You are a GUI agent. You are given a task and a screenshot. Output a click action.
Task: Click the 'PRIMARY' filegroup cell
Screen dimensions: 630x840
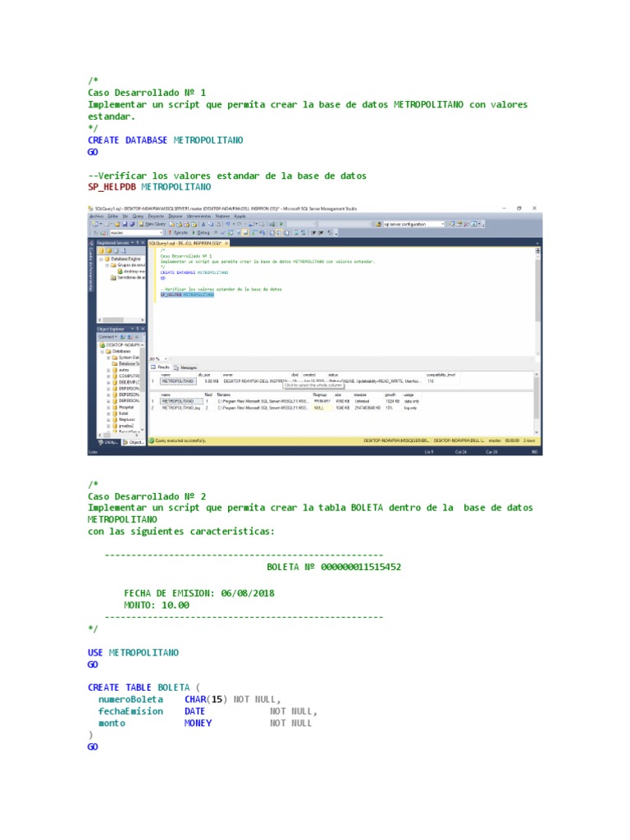322,401
